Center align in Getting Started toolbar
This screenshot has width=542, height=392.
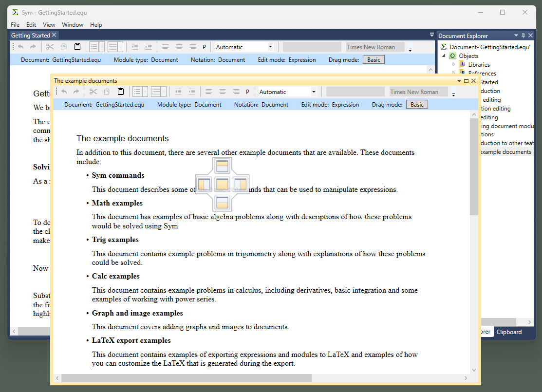[x=179, y=47]
